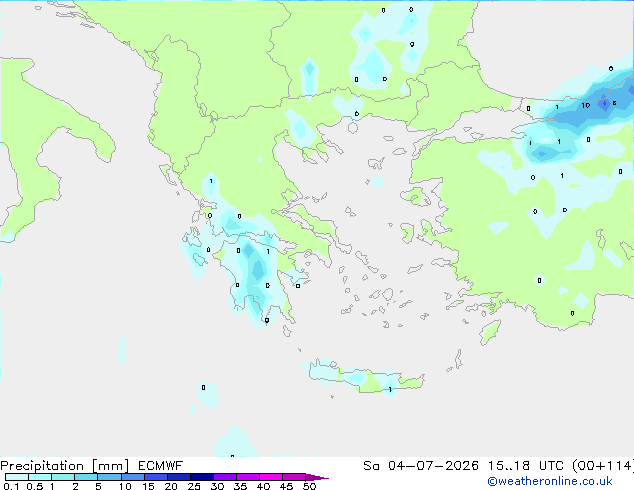This screenshot has height=490, width=634.
Task: Click the 20–25 mm legend color box
Action: coord(178,477)
